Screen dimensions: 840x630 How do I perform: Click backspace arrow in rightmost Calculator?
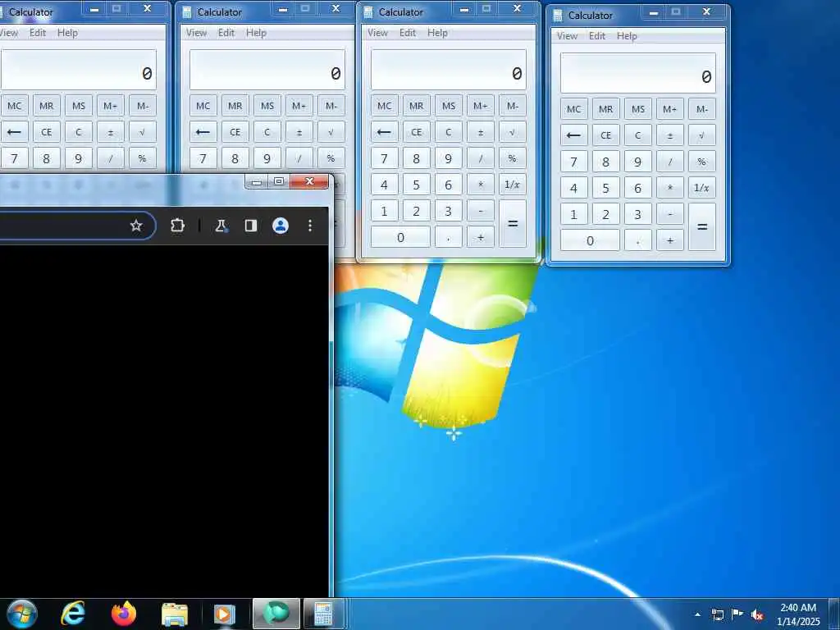(x=573, y=135)
